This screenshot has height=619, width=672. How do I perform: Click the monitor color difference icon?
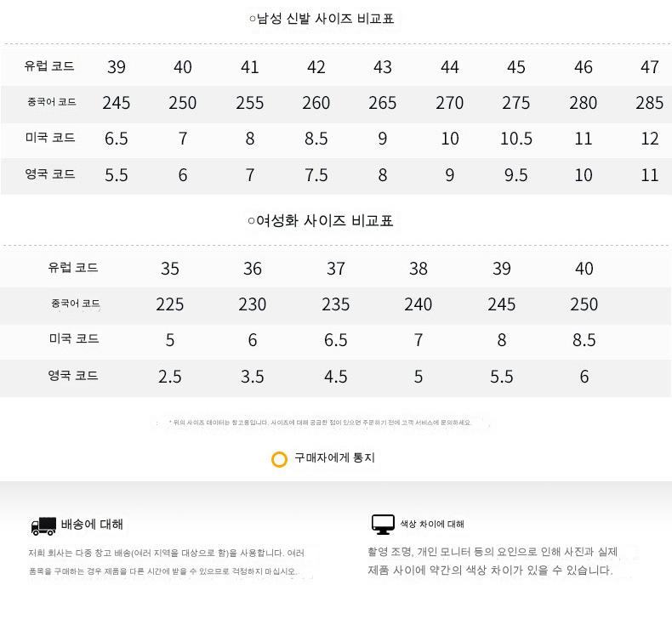coord(382,524)
